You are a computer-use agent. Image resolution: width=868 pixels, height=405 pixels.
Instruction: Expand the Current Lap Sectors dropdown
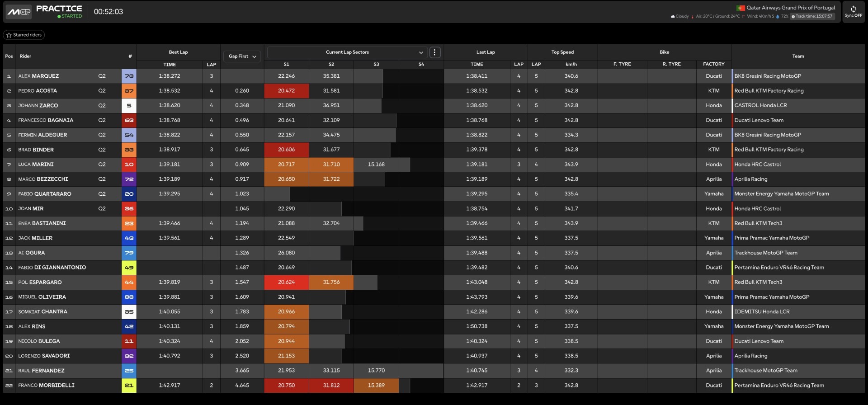[347, 52]
